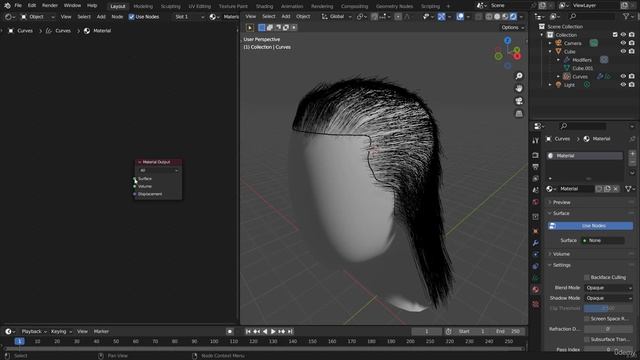The width and height of the screenshot is (640, 360).
Task: Create new material copy icon
Action: coord(607,189)
